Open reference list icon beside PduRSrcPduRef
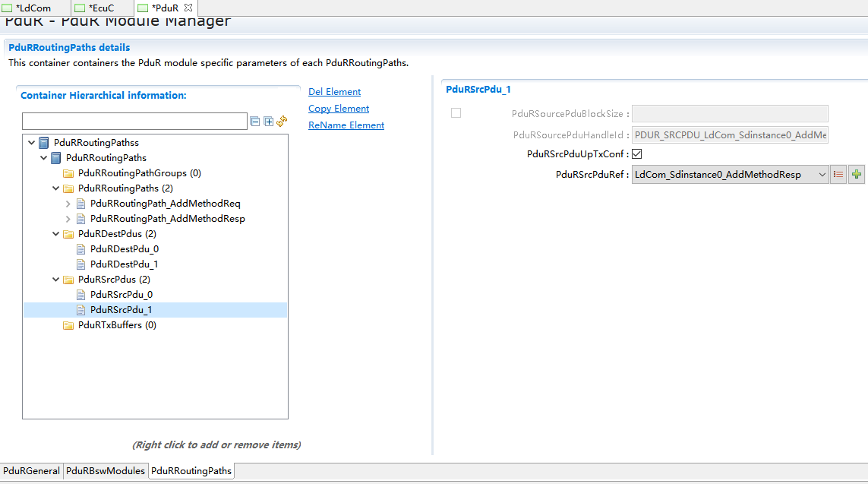Screen dimensions: 868x484 (x=838, y=175)
